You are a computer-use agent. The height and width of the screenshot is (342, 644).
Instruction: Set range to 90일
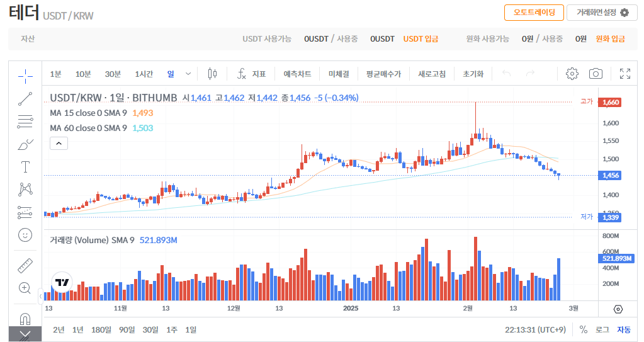(127, 329)
